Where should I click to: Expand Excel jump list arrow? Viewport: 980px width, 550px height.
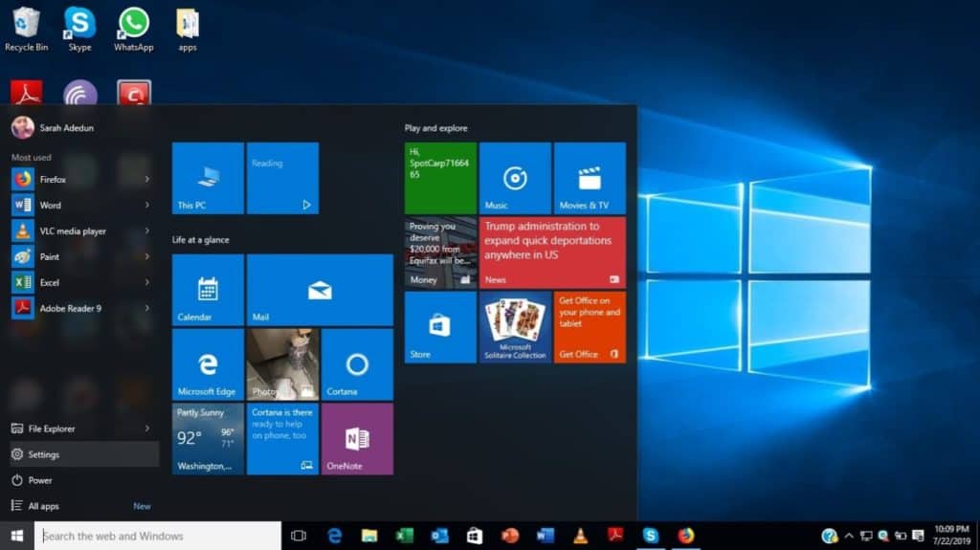click(146, 282)
